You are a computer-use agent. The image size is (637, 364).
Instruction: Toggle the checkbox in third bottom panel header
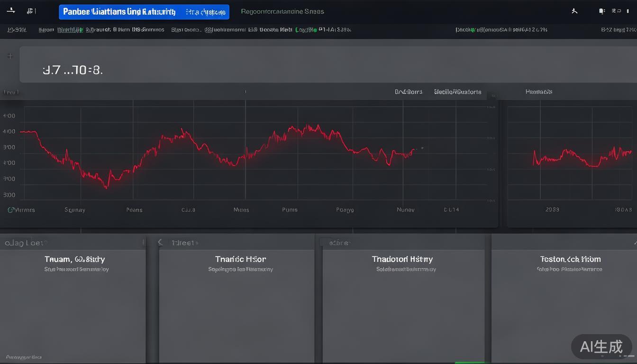[x=325, y=242]
